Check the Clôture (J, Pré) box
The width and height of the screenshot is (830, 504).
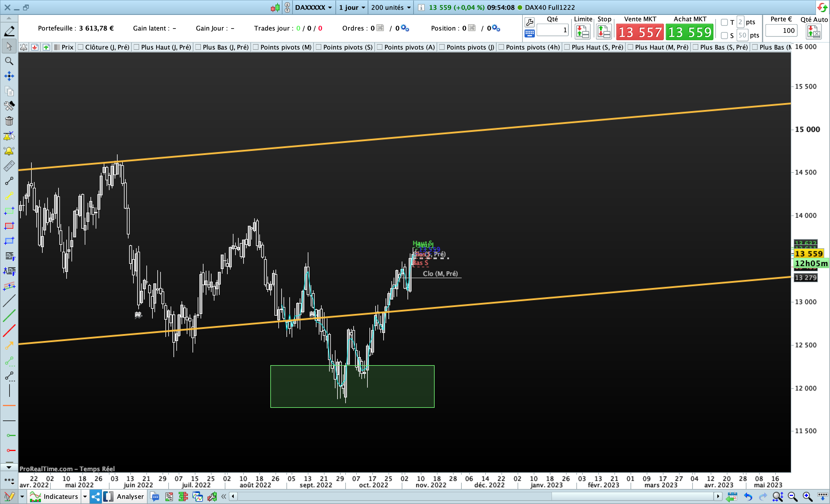click(x=81, y=47)
